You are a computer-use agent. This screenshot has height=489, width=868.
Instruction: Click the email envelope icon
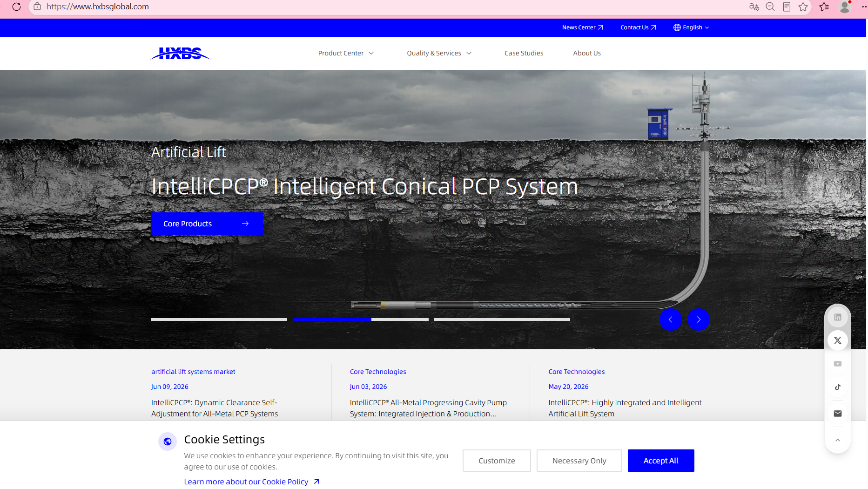(x=838, y=414)
